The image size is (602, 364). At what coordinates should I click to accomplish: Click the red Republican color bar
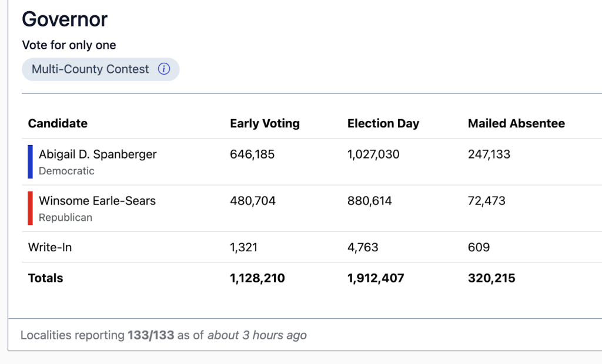pyautogui.click(x=30, y=208)
